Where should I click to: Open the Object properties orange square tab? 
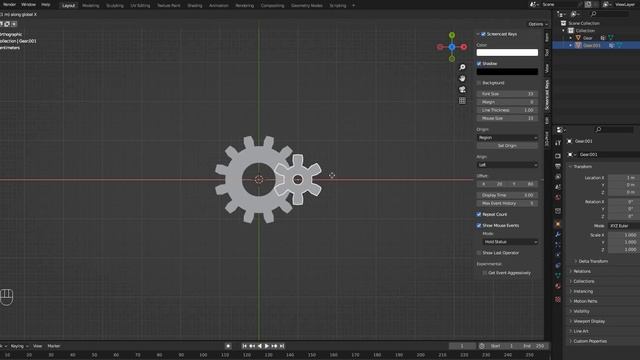(558, 224)
